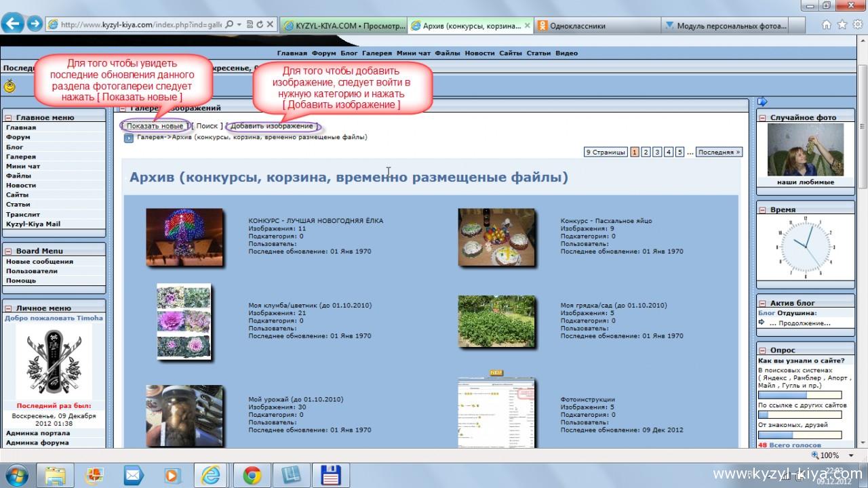Open the paint-like app next to Explorer in taskbar

click(x=94, y=475)
